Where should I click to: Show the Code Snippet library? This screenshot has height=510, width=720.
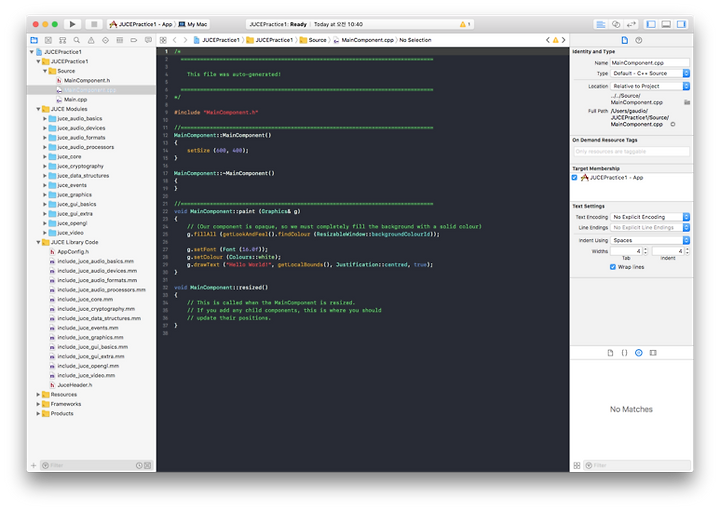click(624, 353)
